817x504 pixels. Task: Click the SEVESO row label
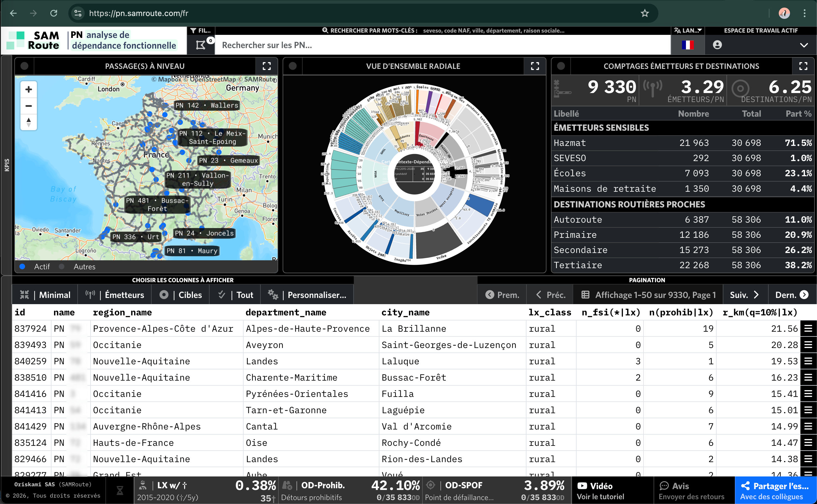tap(570, 158)
